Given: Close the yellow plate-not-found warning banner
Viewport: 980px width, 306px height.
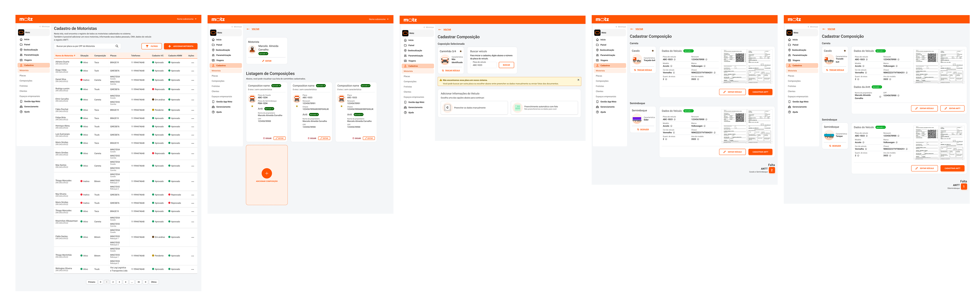Looking at the screenshot, I should 578,80.
